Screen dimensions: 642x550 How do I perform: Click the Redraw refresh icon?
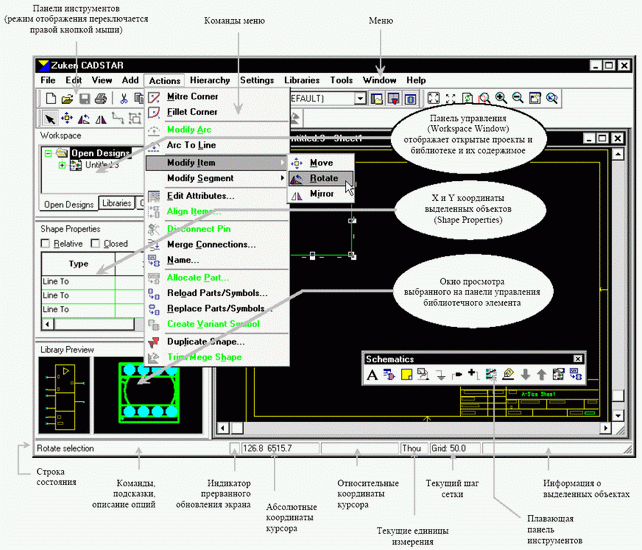[467, 98]
